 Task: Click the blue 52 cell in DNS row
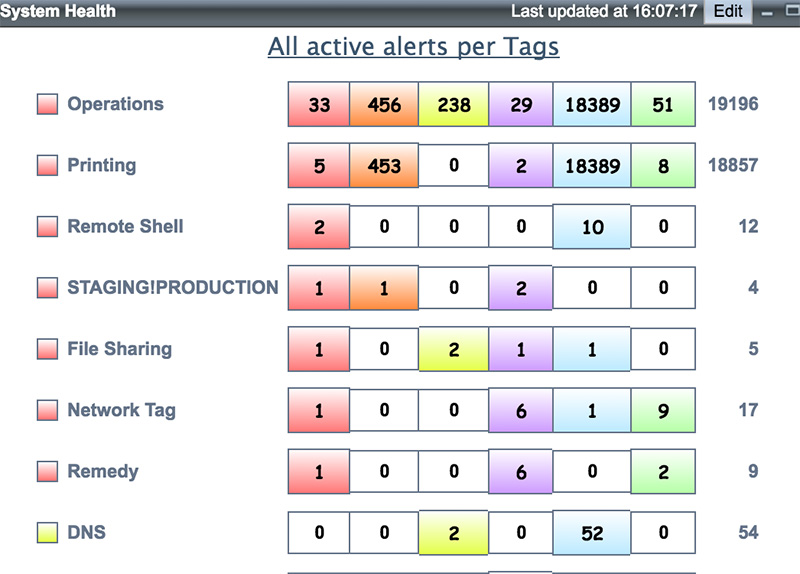pyautogui.click(x=592, y=533)
